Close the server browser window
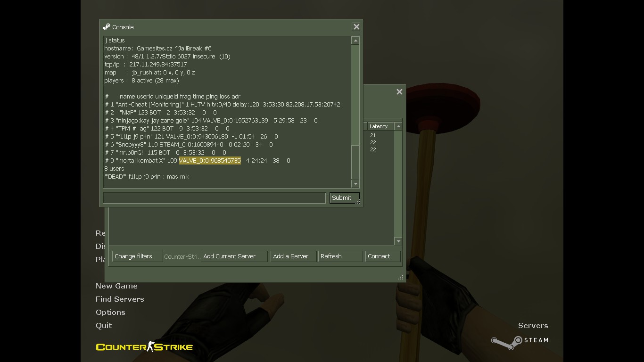644x362 pixels. point(399,92)
